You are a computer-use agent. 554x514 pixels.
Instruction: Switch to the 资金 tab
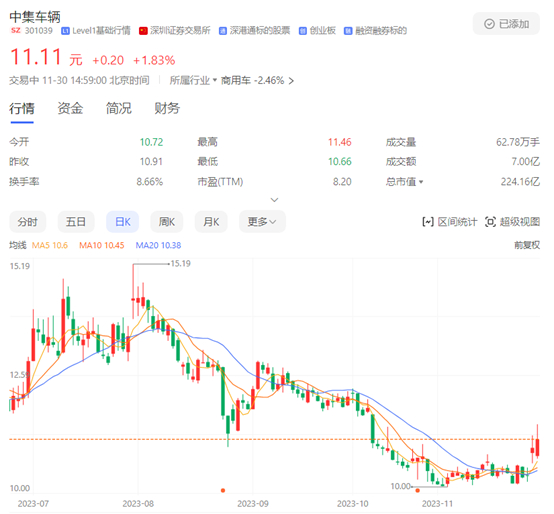(70, 108)
